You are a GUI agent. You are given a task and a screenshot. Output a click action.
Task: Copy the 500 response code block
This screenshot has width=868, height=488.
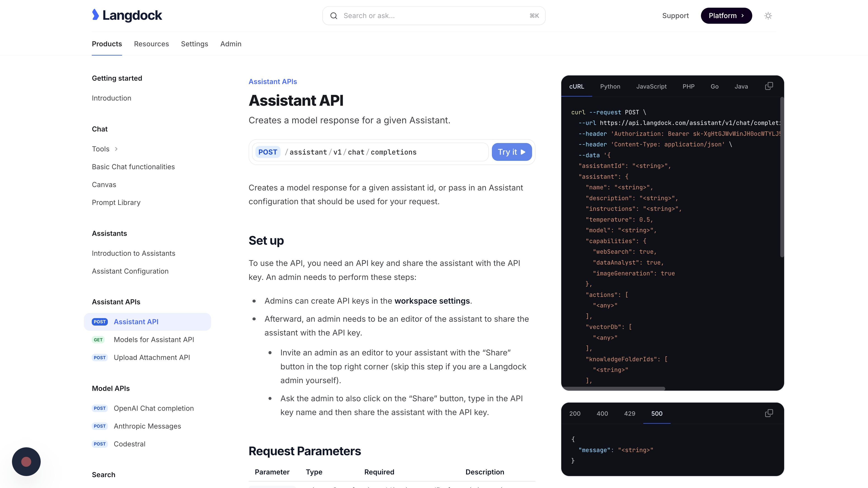769,413
